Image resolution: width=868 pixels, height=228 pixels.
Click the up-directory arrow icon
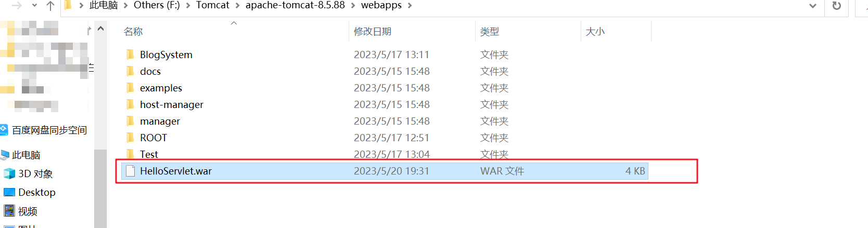[x=50, y=6]
